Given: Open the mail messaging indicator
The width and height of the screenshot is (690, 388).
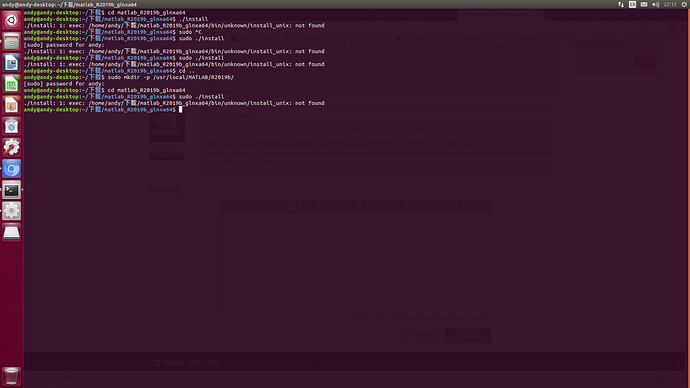Looking at the screenshot, I should pos(644,4).
